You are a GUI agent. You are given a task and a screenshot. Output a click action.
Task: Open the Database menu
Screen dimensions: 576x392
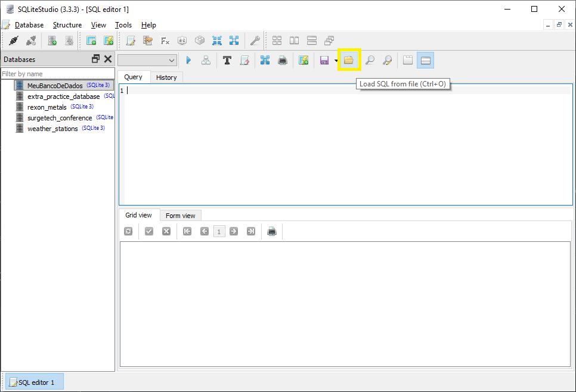click(x=29, y=25)
